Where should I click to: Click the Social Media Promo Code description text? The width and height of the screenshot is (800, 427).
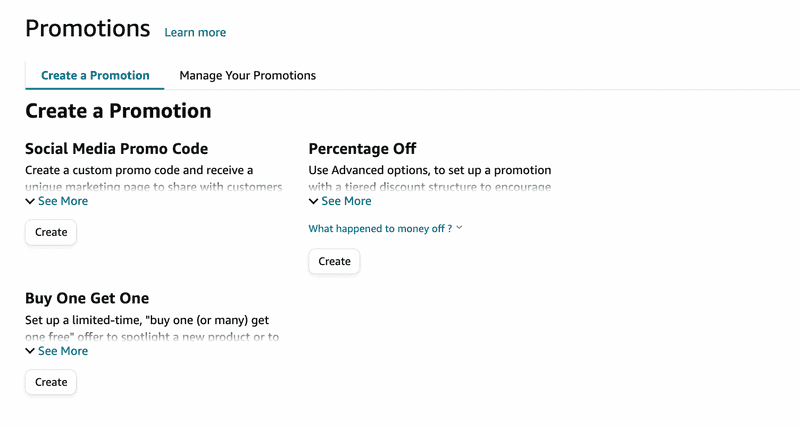point(139,171)
